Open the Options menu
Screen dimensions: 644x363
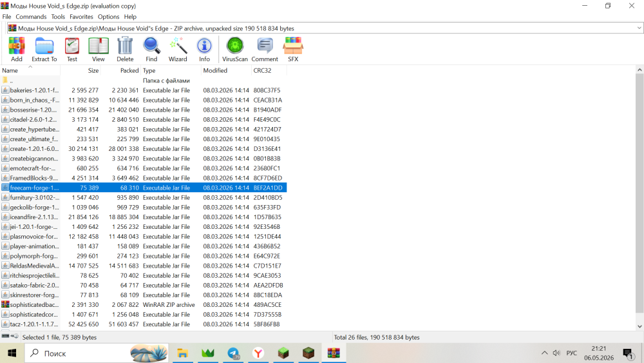(108, 17)
